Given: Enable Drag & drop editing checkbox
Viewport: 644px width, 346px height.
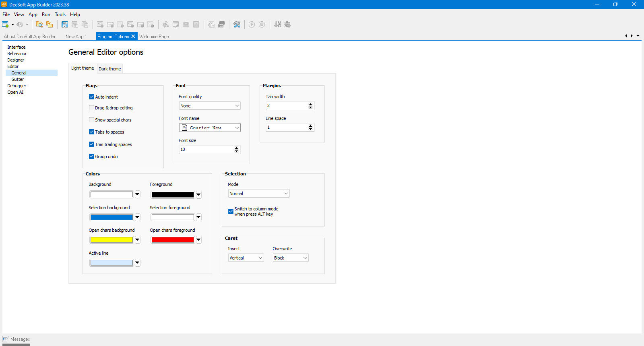Looking at the screenshot, I should tap(91, 108).
